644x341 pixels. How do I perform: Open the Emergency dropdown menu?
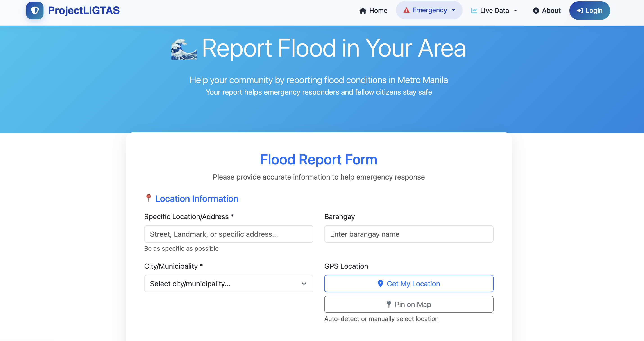[x=429, y=10]
